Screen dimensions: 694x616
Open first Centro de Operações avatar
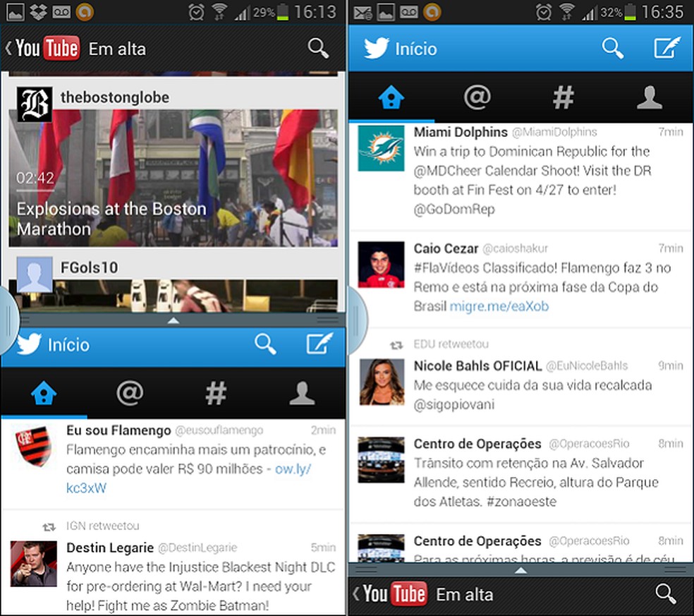381,459
